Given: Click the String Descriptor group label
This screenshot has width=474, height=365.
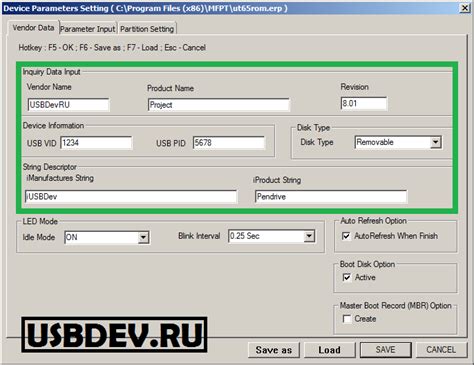Looking at the screenshot, I should pyautogui.click(x=49, y=167).
